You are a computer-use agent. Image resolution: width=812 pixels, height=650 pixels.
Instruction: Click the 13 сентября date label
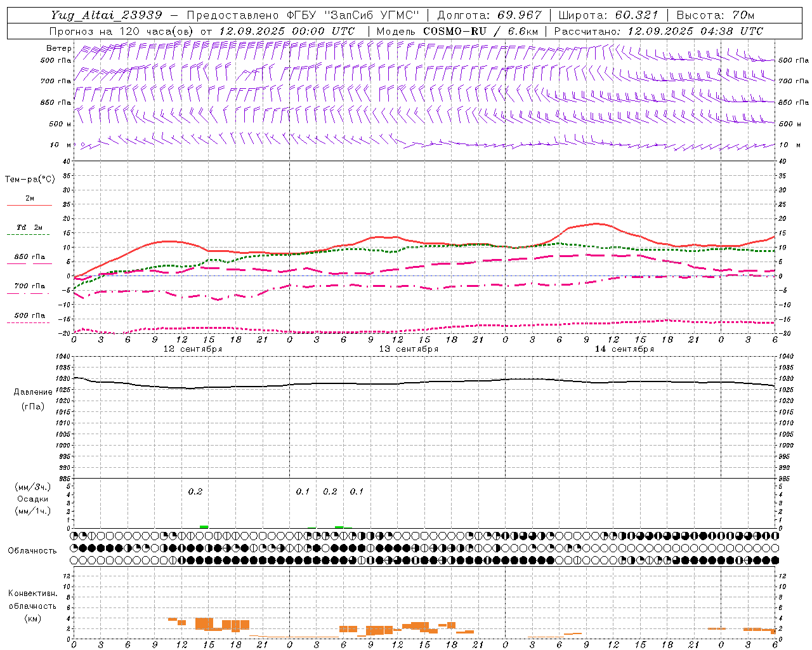click(x=409, y=348)
